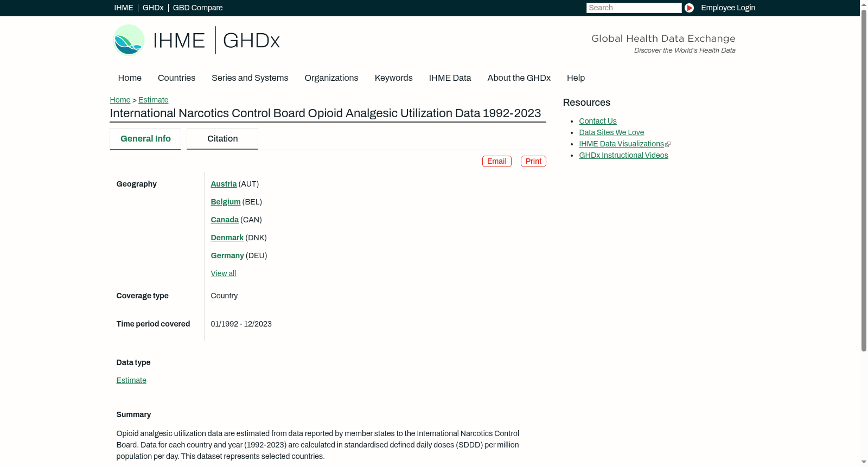Click the 'Coverage type' label
Viewport: 868px width, 467px height.
pos(142,296)
